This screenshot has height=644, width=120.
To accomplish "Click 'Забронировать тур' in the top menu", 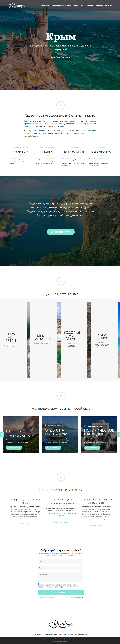I will pyautogui.click(x=104, y=5).
